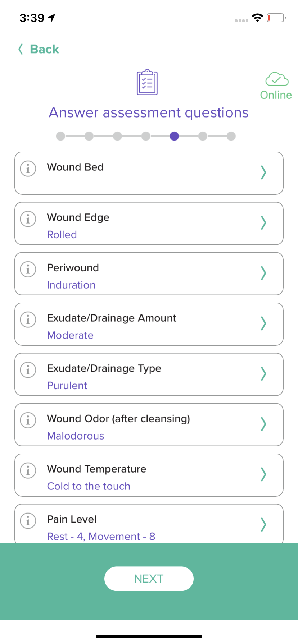Tap the clipboard assessment icon
The image size is (298, 644).
(147, 82)
